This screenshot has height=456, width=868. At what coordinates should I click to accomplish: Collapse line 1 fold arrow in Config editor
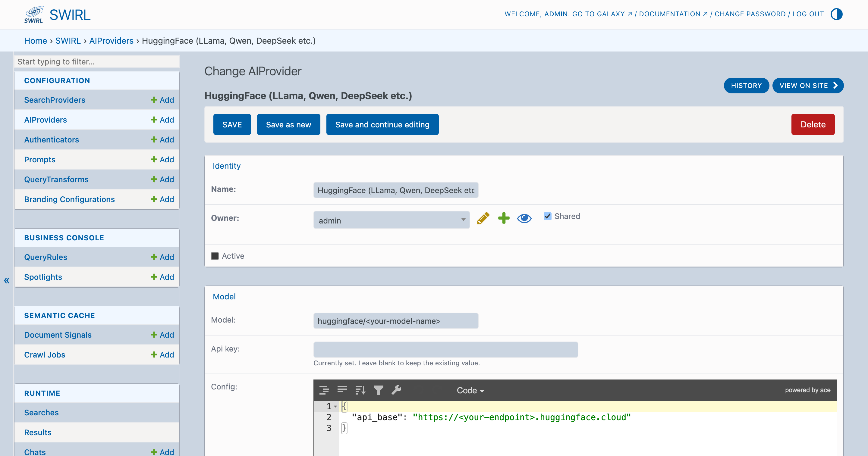click(336, 407)
